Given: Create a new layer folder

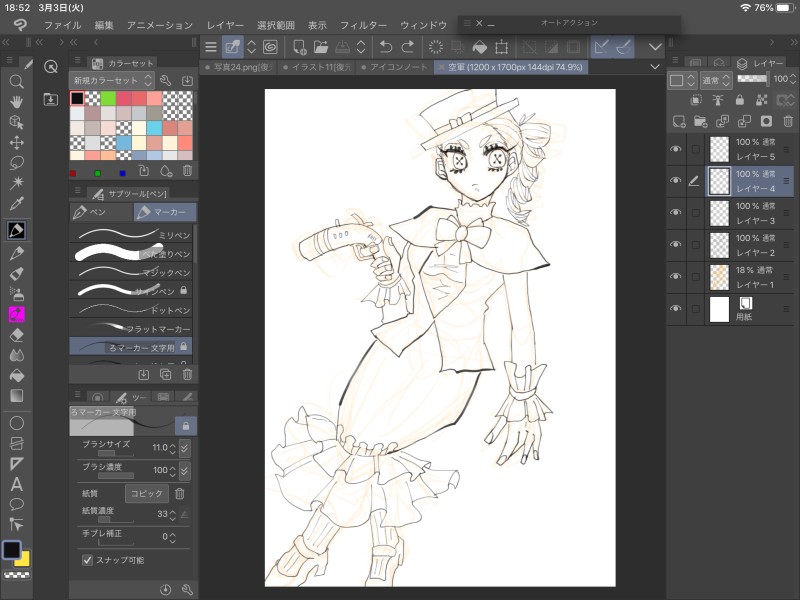Looking at the screenshot, I should (701, 121).
